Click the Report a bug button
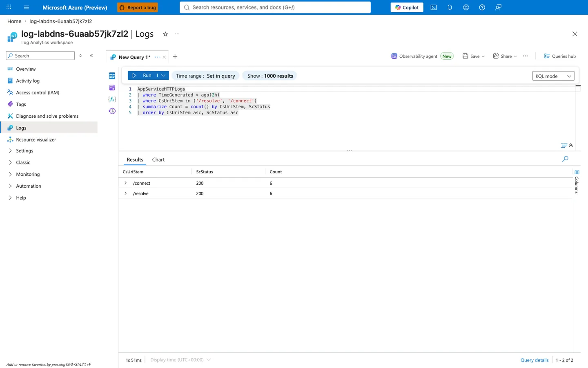Image resolution: width=588 pixels, height=368 pixels. [138, 7]
